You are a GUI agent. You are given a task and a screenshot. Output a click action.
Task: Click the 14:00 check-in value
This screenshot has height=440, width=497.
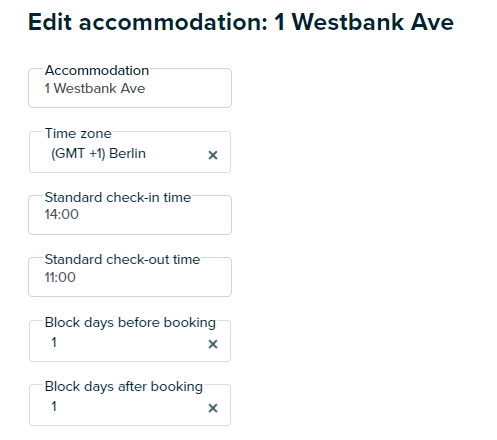pos(62,214)
